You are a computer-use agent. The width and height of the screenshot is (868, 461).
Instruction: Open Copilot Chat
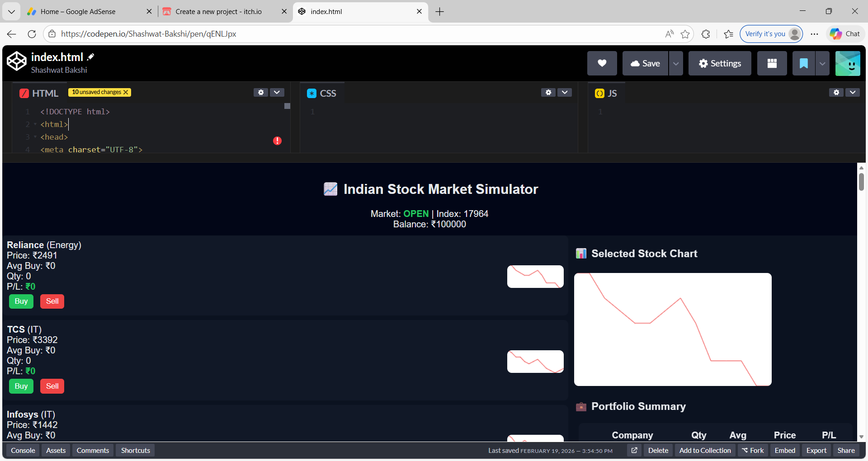(x=845, y=34)
